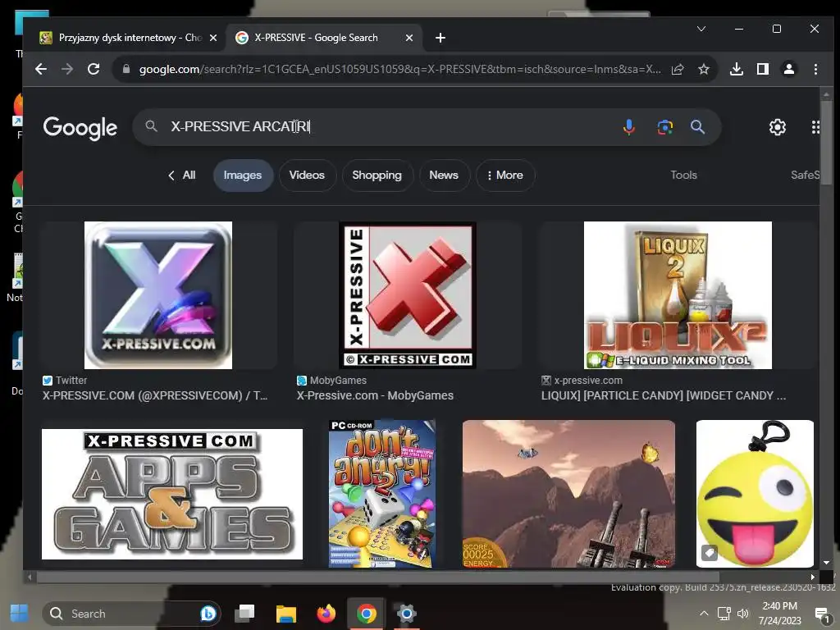Open Chrome downloads from the toolbar
Screen dimensions: 840x630
(737, 69)
